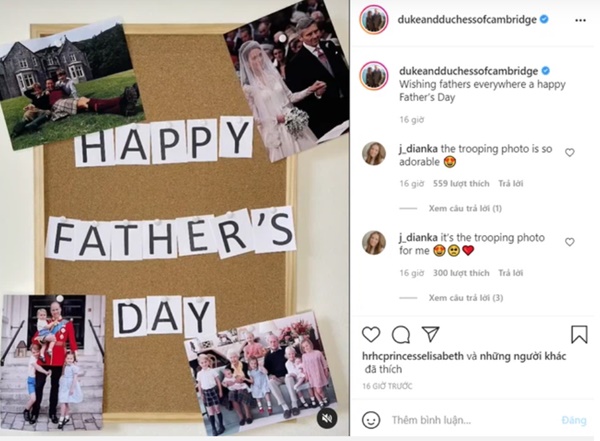
Task: Focus the 'Thêm bình luận...' comment field
Action: click(473, 420)
